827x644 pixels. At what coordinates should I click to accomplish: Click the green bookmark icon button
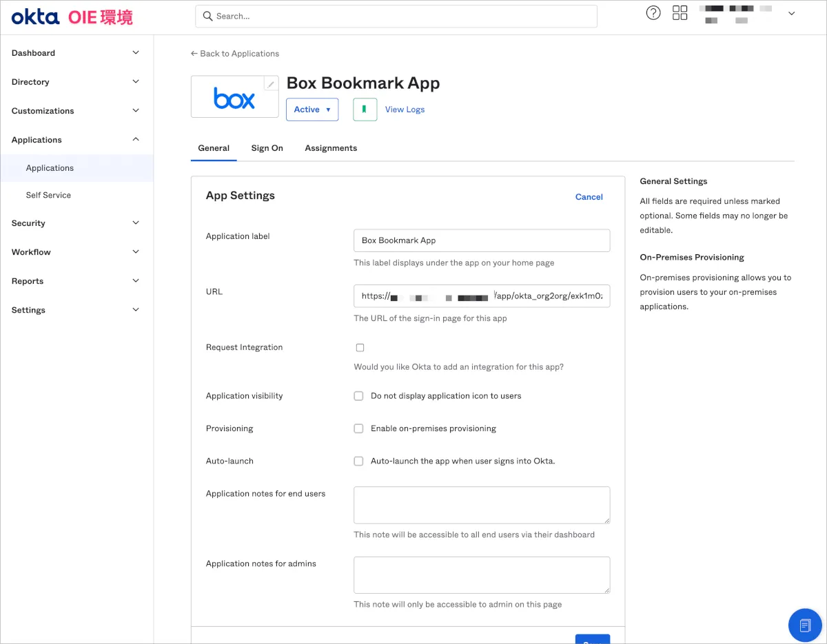tap(365, 110)
